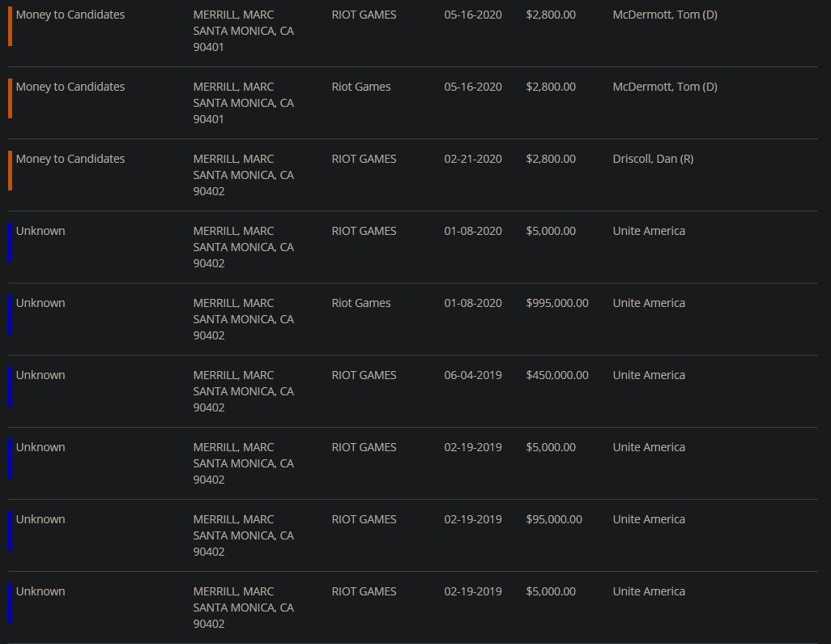This screenshot has height=644, width=831.
Task: Select RIOT GAMES employer in the 02-21-2020 row
Action: (x=364, y=159)
